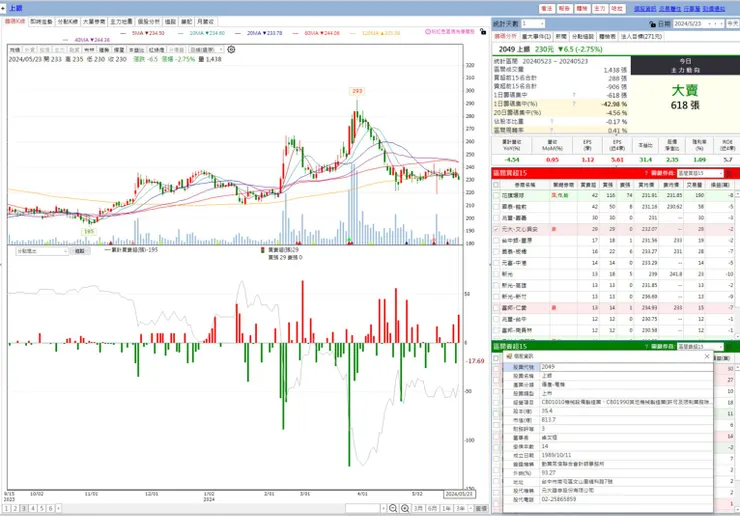Tick the header checkbox of the 買超 table

pos(496,185)
